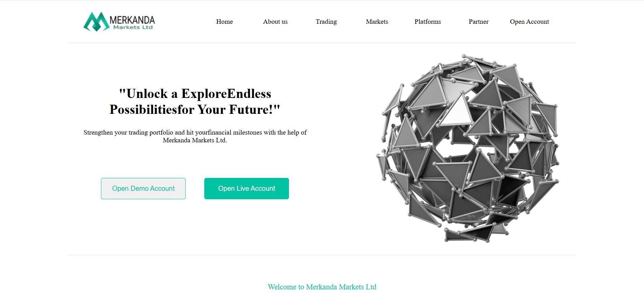Open Platforms navigation link

428,22
